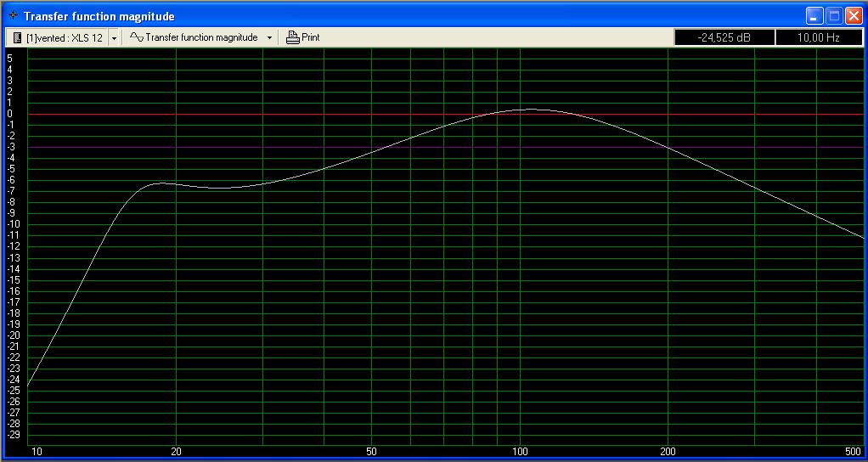Screen dimensions: 868x462
Task: Click the 5 label atop the dB axis
Action: click(9, 58)
